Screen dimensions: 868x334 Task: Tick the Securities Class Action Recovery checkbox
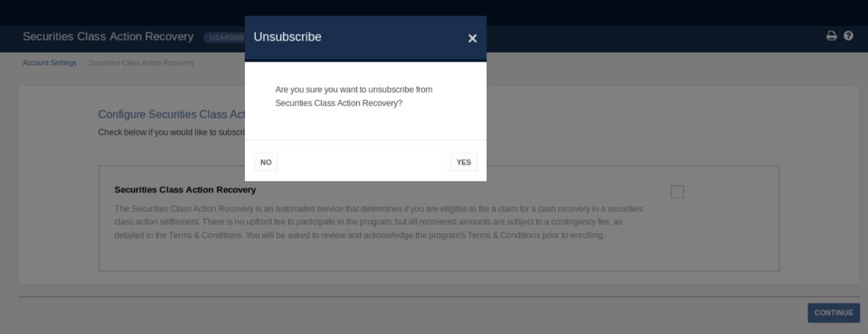[677, 192]
